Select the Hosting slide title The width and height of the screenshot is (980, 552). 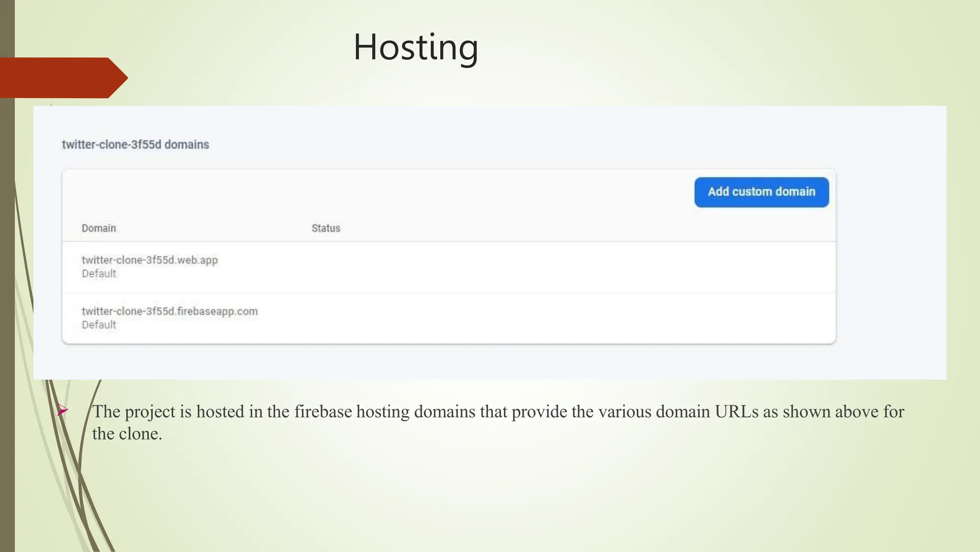point(415,47)
